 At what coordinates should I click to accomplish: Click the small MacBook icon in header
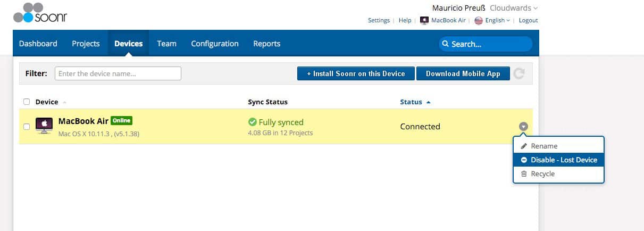424,20
